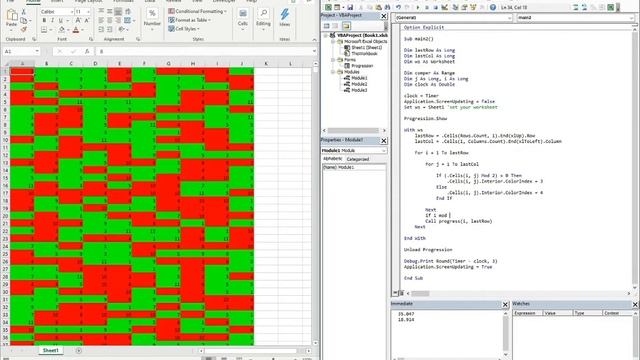Close the Project - VBAProject panel
This screenshot has height=360, width=640.
tap(384, 16)
